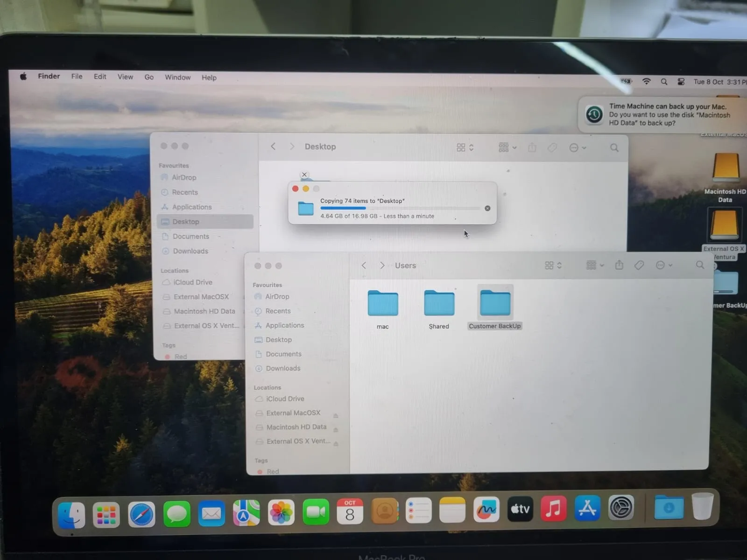Switch icon view in Desktop window
Screen dimensions: 747x560
pyautogui.click(x=465, y=147)
